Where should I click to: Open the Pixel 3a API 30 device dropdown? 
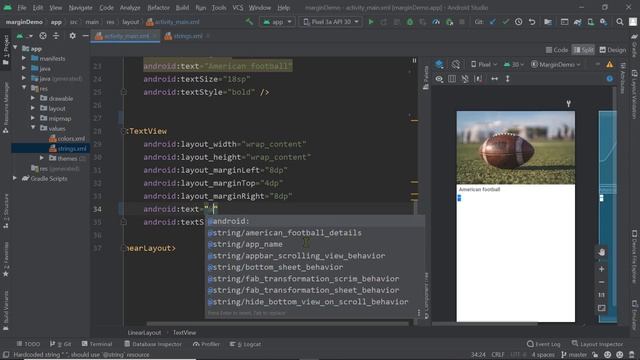(331, 22)
